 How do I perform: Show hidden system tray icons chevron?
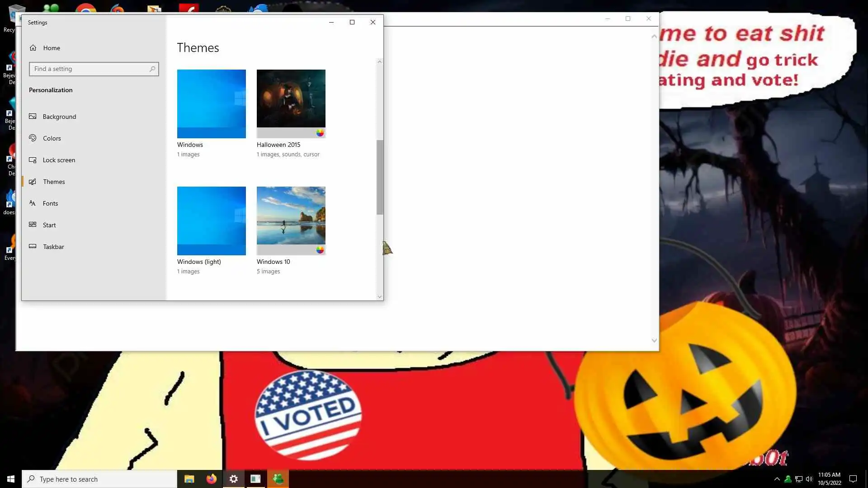click(777, 479)
